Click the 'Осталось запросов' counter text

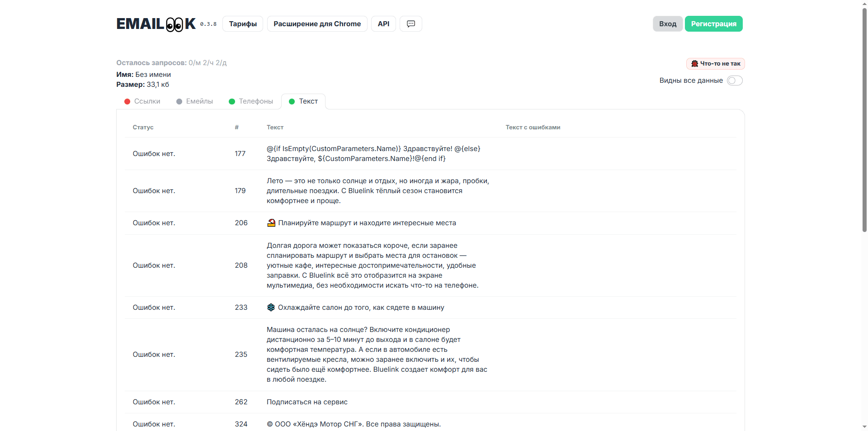(171, 63)
